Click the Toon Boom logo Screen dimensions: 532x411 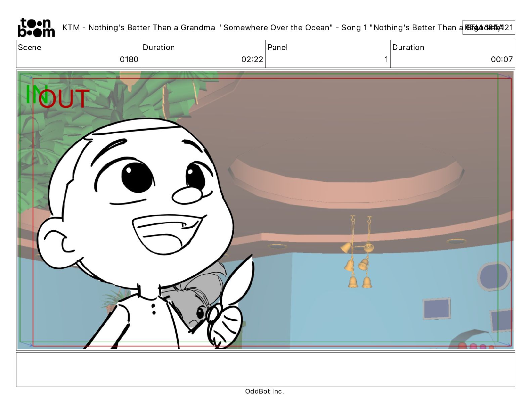click(36, 28)
